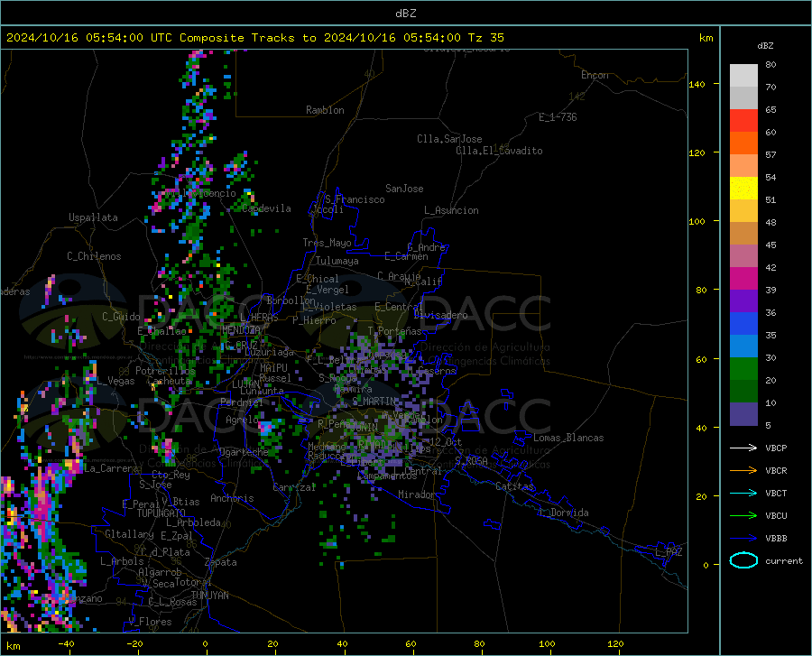Click the cyan VBCT arrow legend icon
Viewport: 812px width, 656px height.
click(743, 493)
